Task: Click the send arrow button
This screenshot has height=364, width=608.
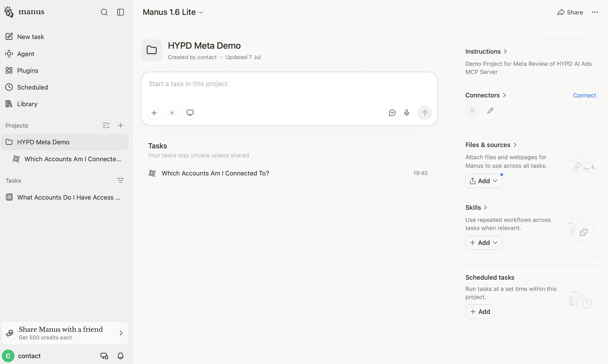Action: pos(425,113)
